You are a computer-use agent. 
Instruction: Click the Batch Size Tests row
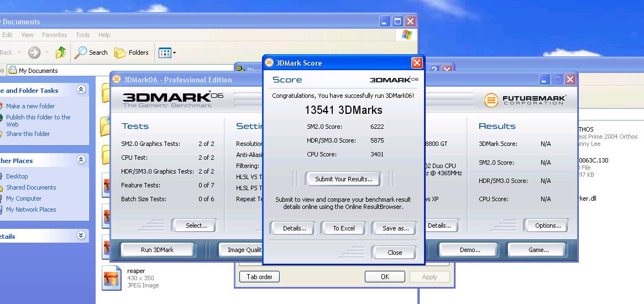click(x=167, y=199)
